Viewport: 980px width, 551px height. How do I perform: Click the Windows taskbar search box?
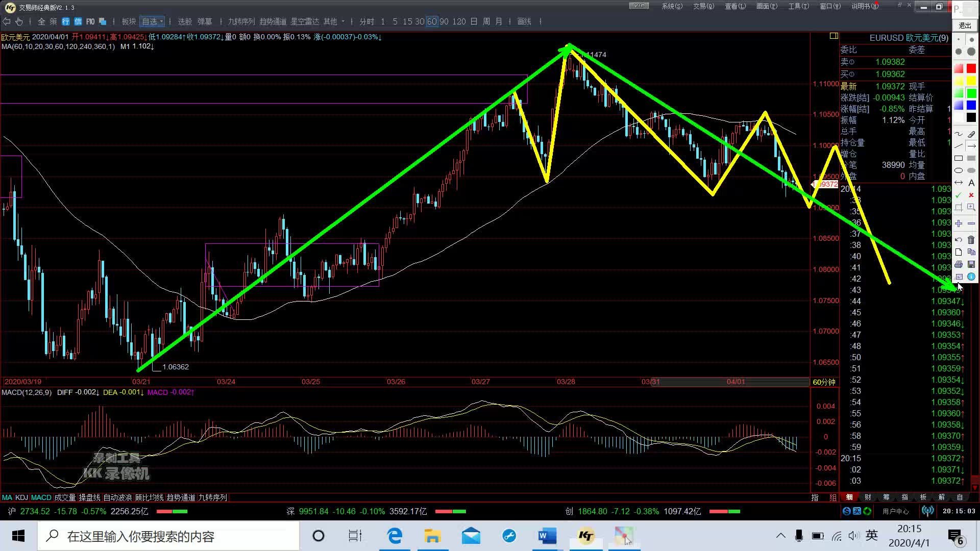[x=168, y=536]
